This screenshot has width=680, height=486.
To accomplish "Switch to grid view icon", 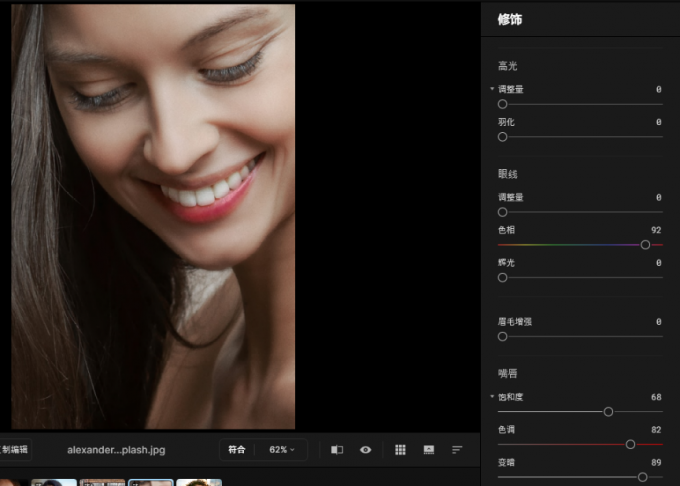I will click(400, 450).
